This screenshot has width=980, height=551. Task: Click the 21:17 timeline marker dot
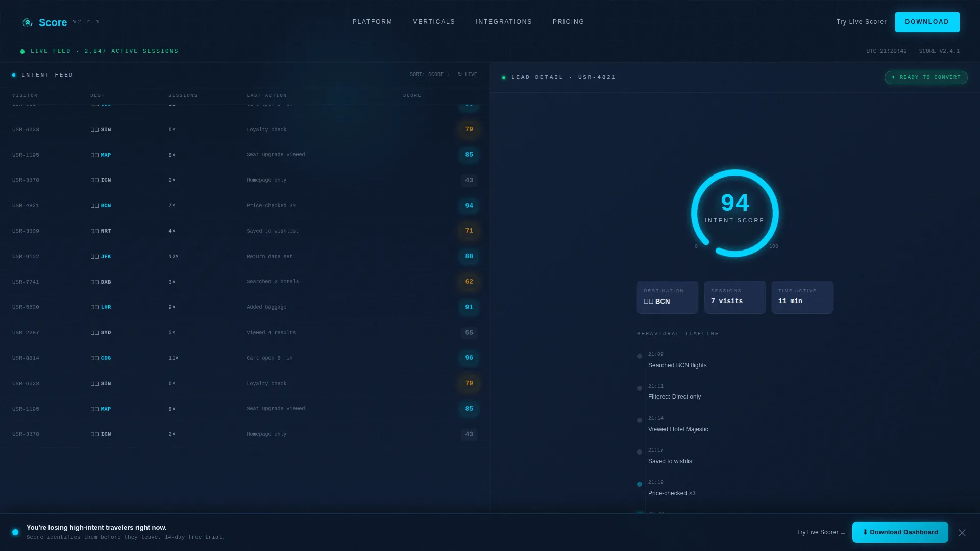point(640,452)
